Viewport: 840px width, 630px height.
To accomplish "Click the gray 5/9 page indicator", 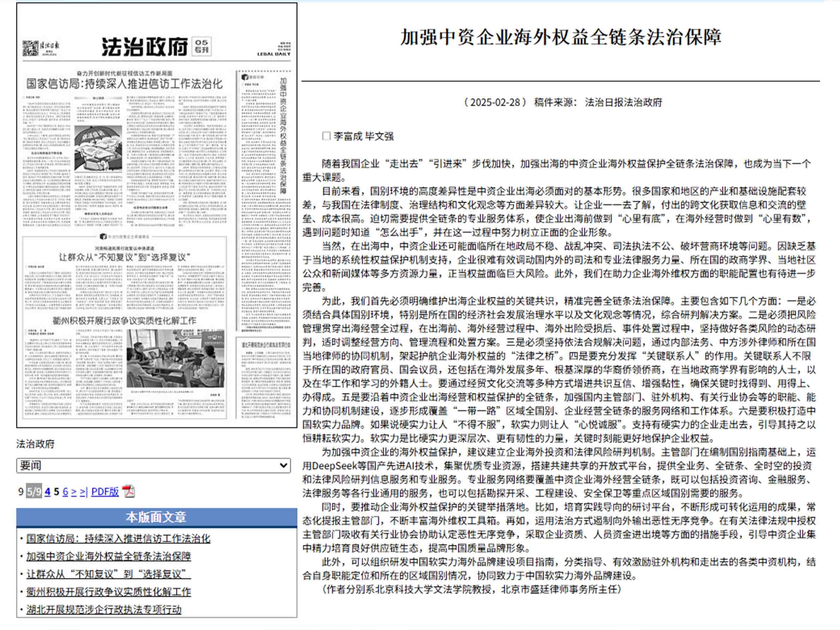I will (x=34, y=492).
